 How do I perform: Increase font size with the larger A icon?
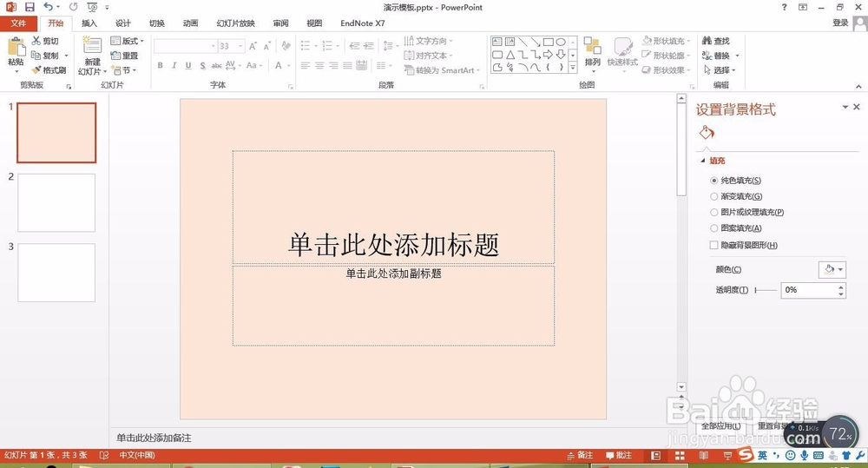[x=253, y=46]
